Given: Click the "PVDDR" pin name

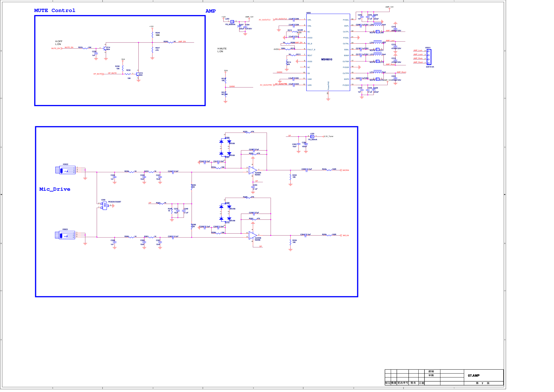Looking at the screenshot, I should pos(346,85).
